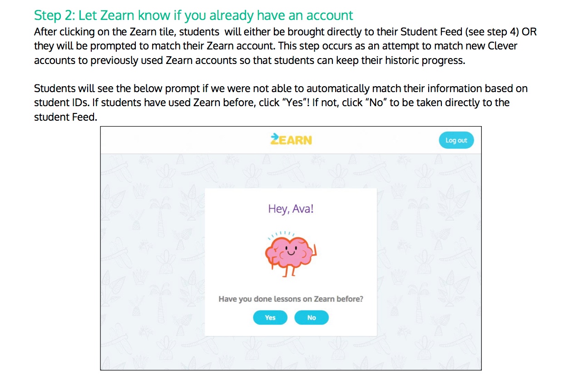This screenshot has width=579, height=392.
Task: Answer Yes to the Zearn lessons question
Action: pyautogui.click(x=270, y=318)
